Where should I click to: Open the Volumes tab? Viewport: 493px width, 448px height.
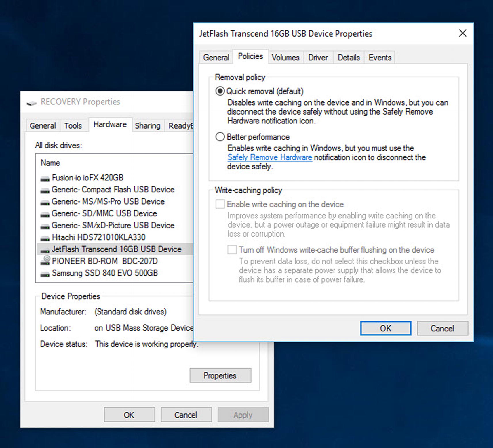point(285,58)
